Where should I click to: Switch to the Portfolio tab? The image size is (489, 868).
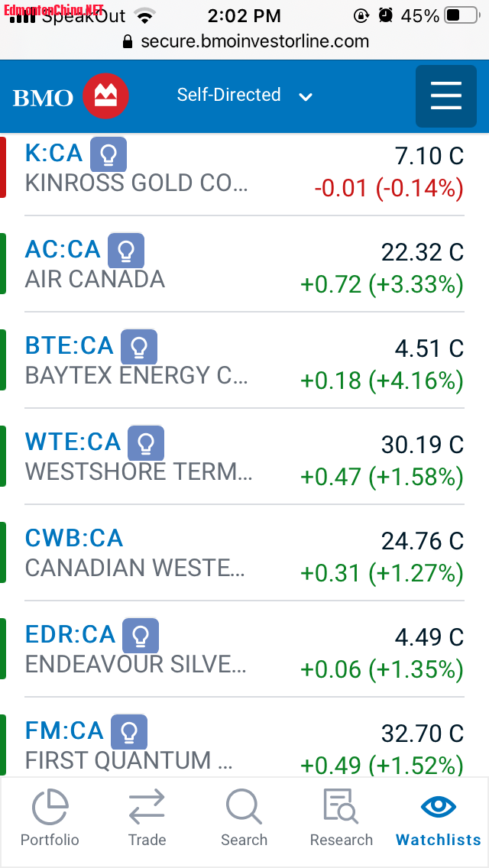50,818
